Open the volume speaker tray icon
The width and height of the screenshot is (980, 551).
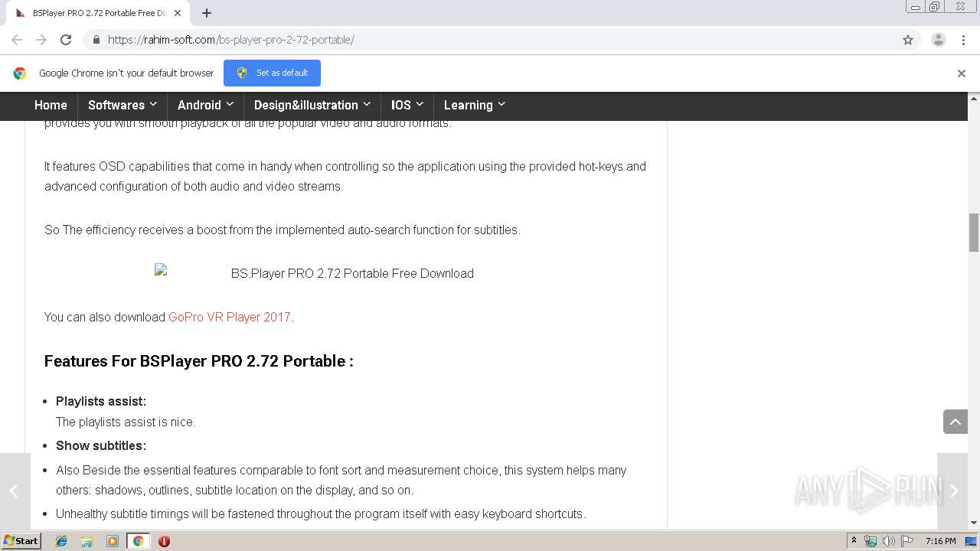click(888, 541)
